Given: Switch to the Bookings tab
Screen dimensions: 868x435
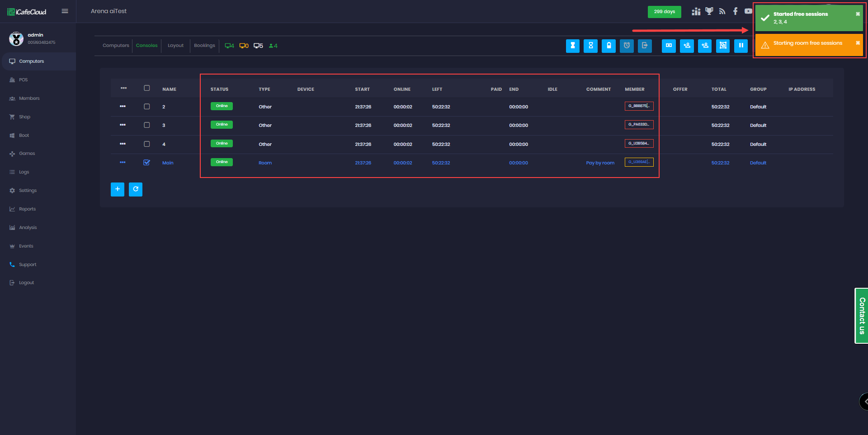Looking at the screenshot, I should [x=204, y=46].
